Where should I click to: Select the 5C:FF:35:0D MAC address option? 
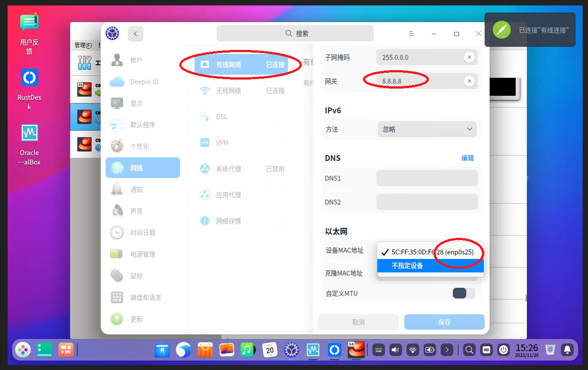(x=430, y=252)
